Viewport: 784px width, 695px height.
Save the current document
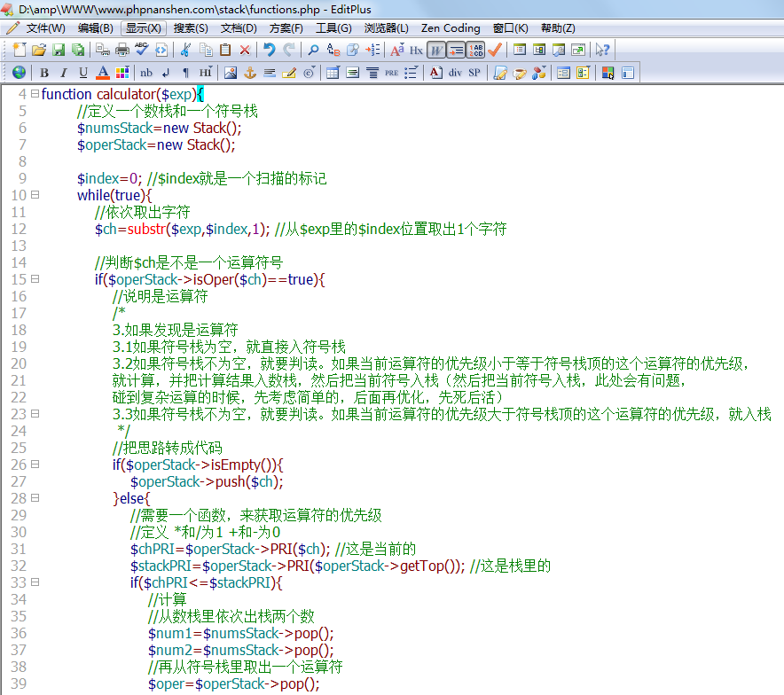[59, 50]
